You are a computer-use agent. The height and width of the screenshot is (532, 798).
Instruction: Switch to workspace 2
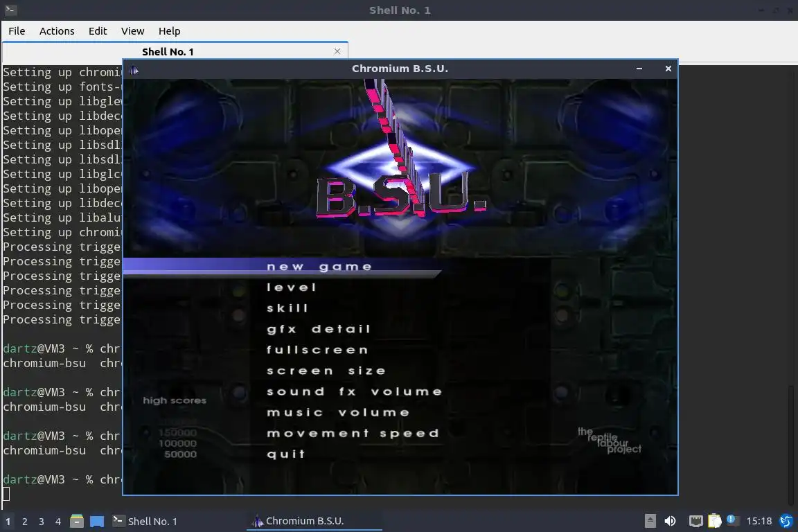[24, 522]
